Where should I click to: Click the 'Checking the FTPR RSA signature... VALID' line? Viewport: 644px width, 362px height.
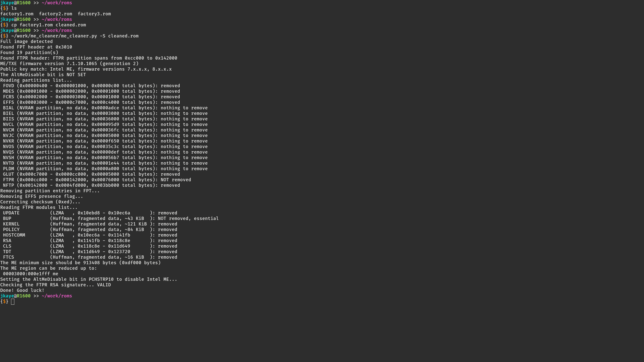[56, 285]
